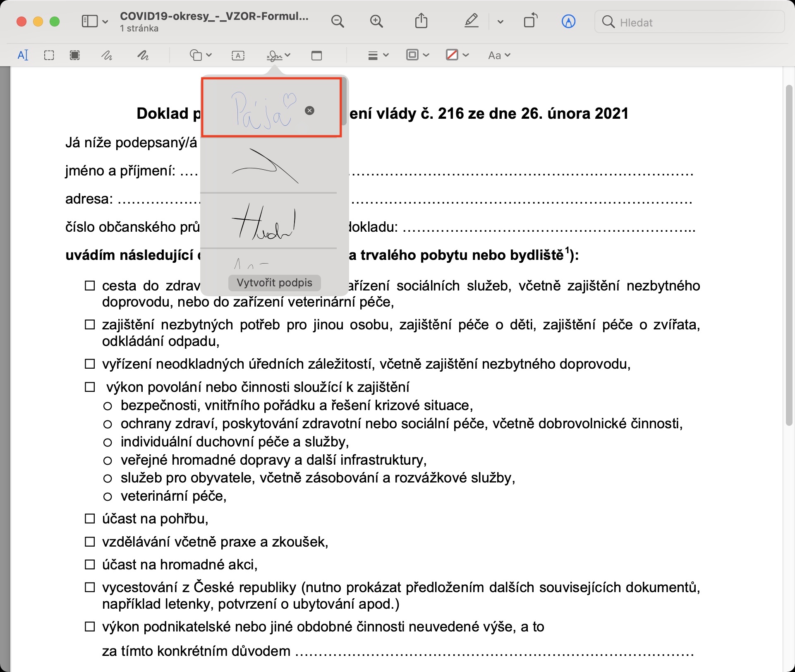Check the 'účast na pohřbu' checkbox

(x=90, y=518)
